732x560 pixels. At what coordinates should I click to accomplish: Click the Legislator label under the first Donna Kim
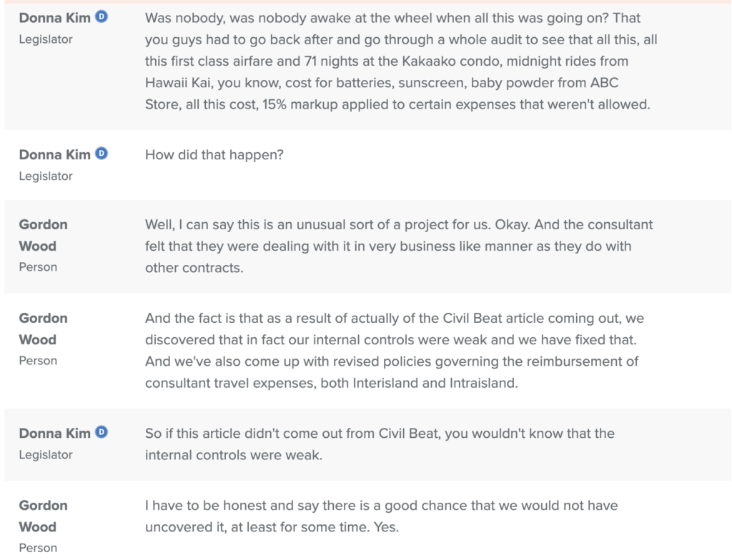coord(45,39)
